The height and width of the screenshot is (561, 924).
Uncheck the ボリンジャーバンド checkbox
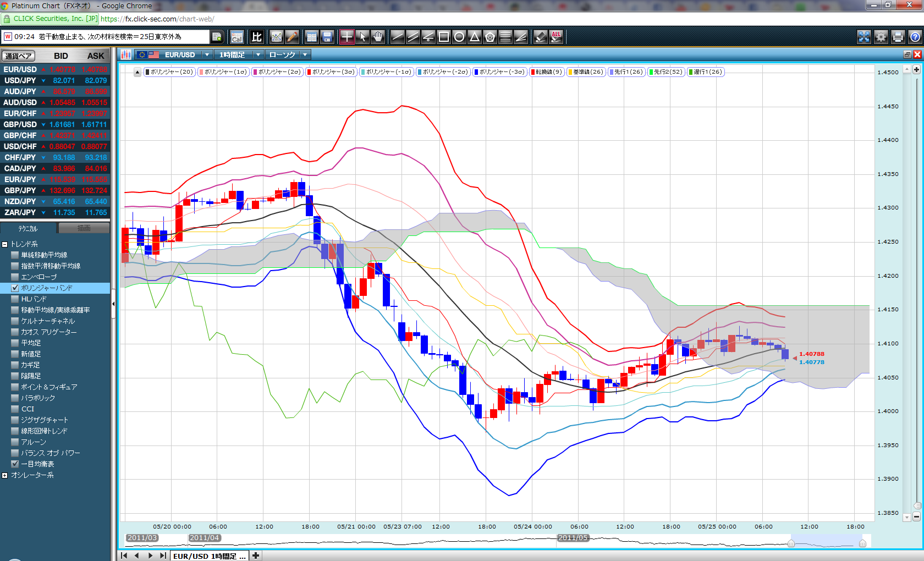15,288
